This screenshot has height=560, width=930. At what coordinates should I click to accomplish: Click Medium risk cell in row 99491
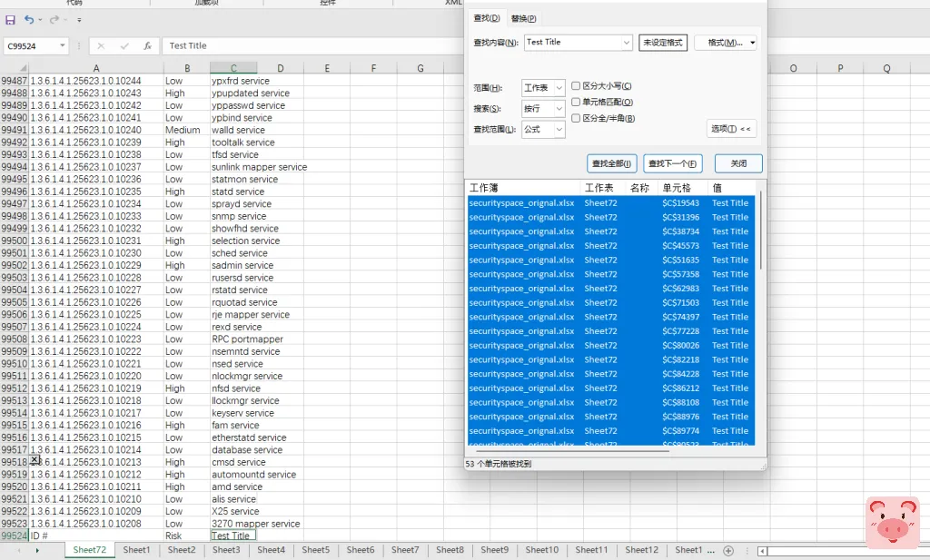pos(186,130)
